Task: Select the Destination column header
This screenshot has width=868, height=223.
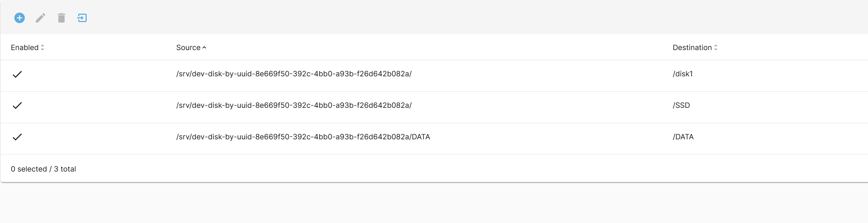Action: (x=692, y=47)
